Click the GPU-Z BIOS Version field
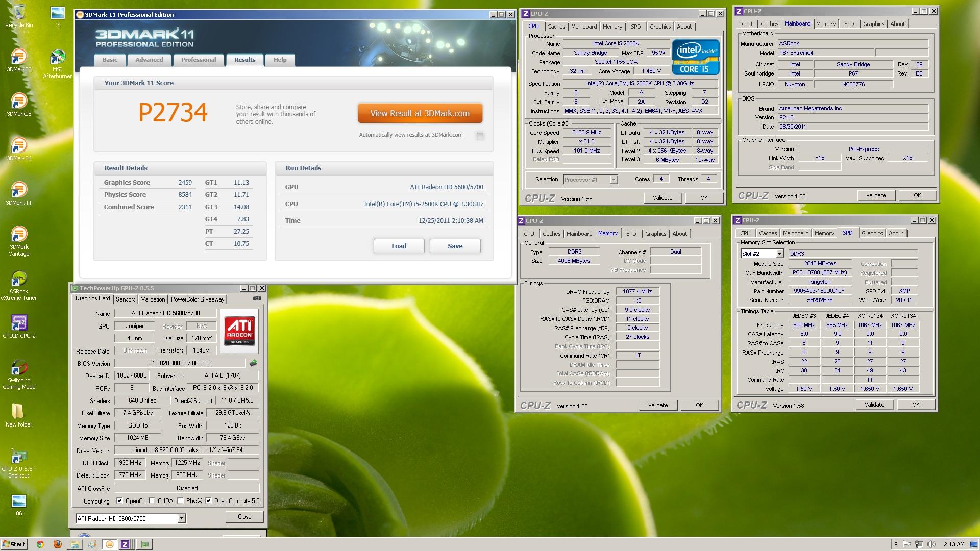Viewport: 980px width, 551px height. pos(180,363)
